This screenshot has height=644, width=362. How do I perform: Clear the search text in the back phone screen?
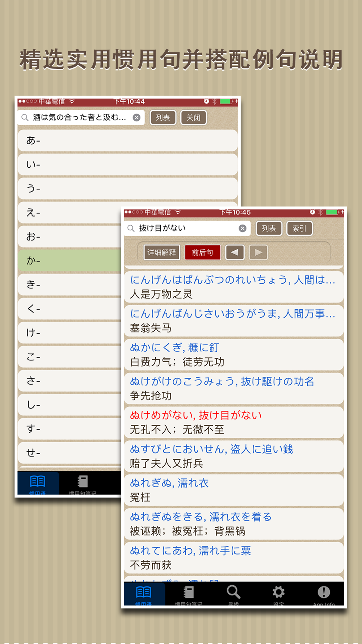(x=136, y=117)
